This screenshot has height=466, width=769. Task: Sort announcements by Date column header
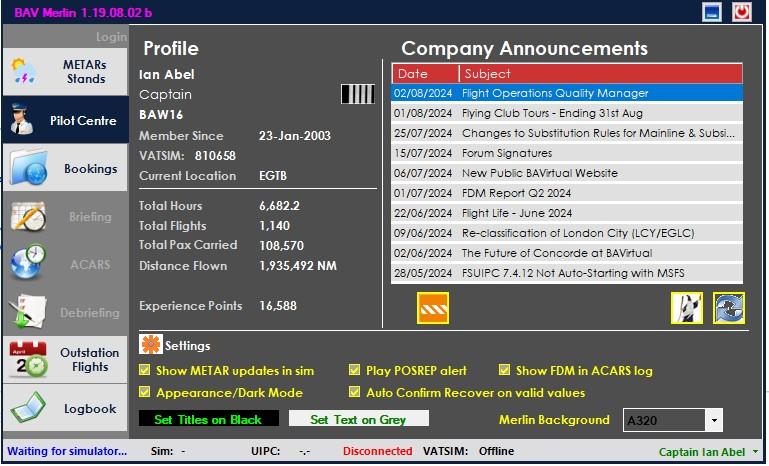pos(425,74)
